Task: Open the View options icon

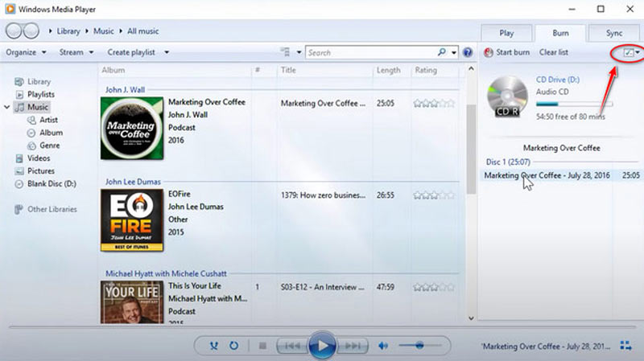Action: [285, 52]
